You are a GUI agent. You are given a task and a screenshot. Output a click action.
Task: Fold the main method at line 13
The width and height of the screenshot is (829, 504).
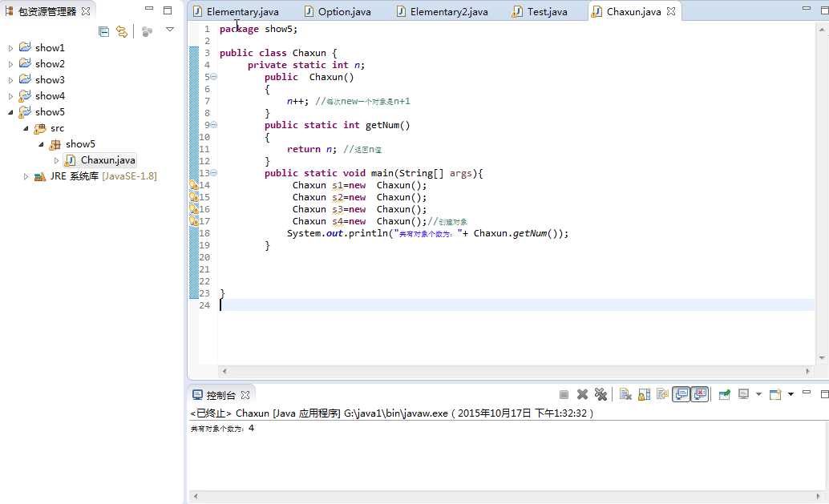tap(213, 173)
